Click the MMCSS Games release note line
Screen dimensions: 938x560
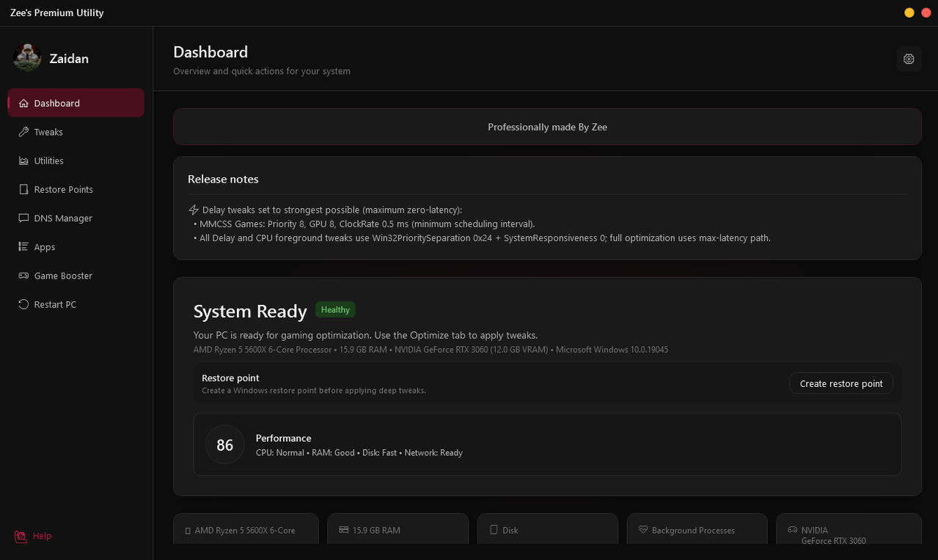click(364, 224)
